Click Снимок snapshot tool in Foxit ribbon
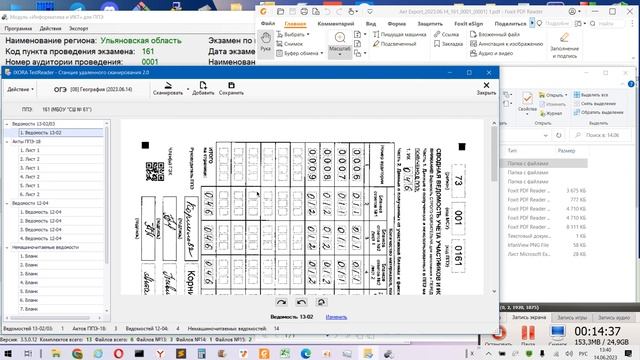Screen dimensions: 640x360 point(290,44)
